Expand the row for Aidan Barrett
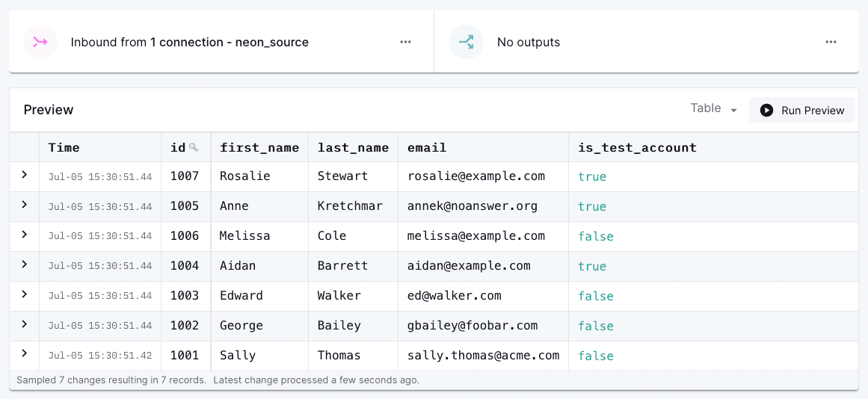 click(25, 265)
